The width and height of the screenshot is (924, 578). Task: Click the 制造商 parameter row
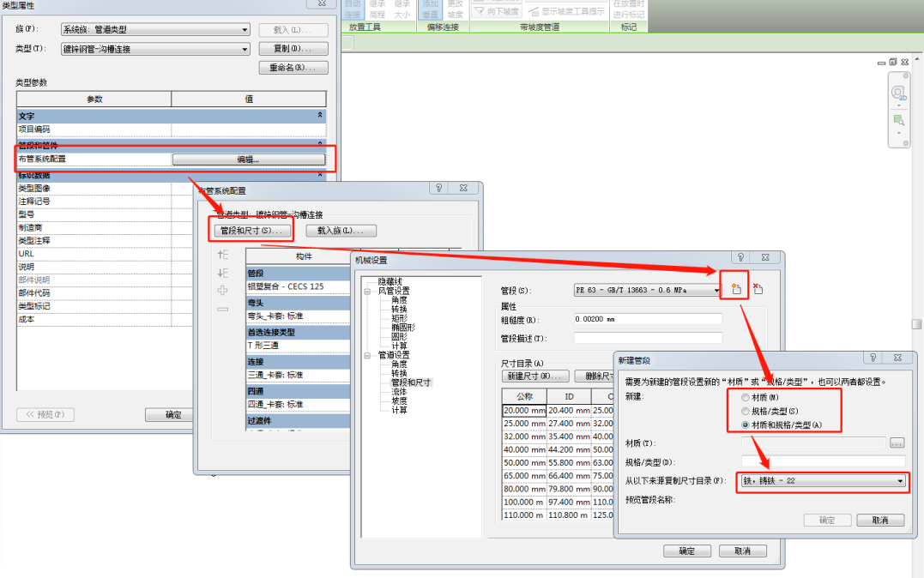[x=105, y=227]
